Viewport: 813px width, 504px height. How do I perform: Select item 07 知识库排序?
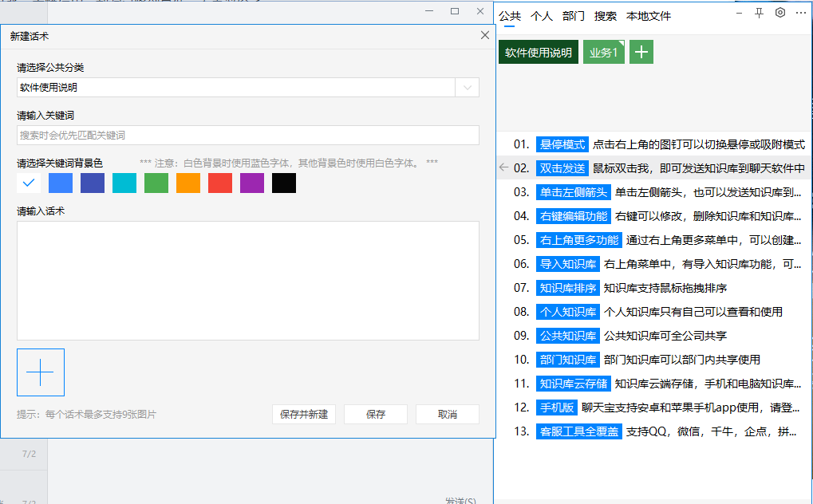tap(653, 287)
